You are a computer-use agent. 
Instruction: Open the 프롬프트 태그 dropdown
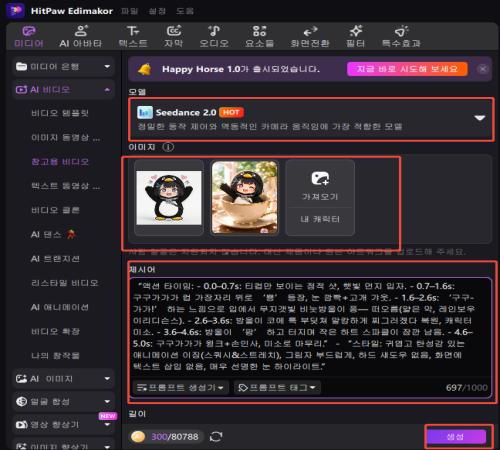tap(277, 388)
